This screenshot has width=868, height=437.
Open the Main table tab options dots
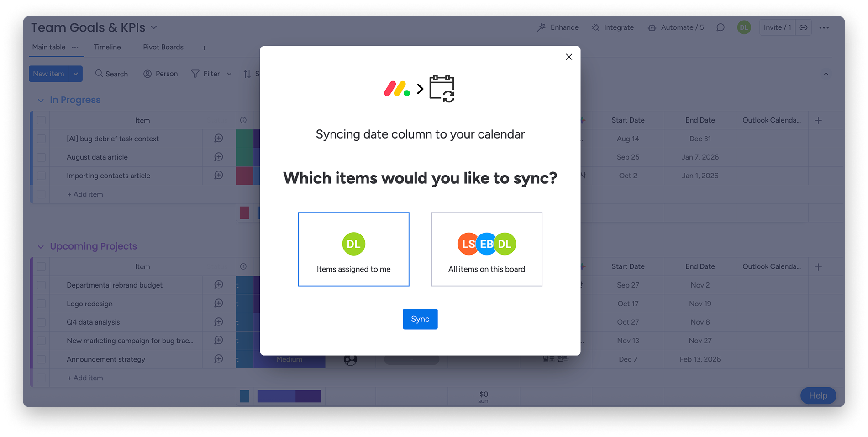75,47
